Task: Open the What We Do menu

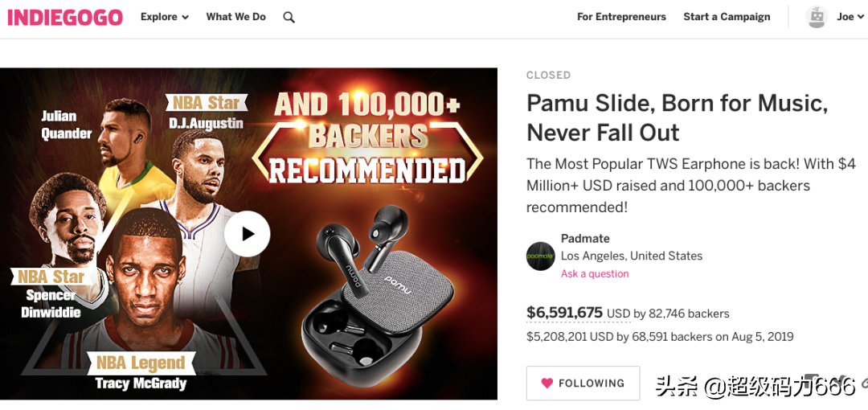Action: (235, 17)
